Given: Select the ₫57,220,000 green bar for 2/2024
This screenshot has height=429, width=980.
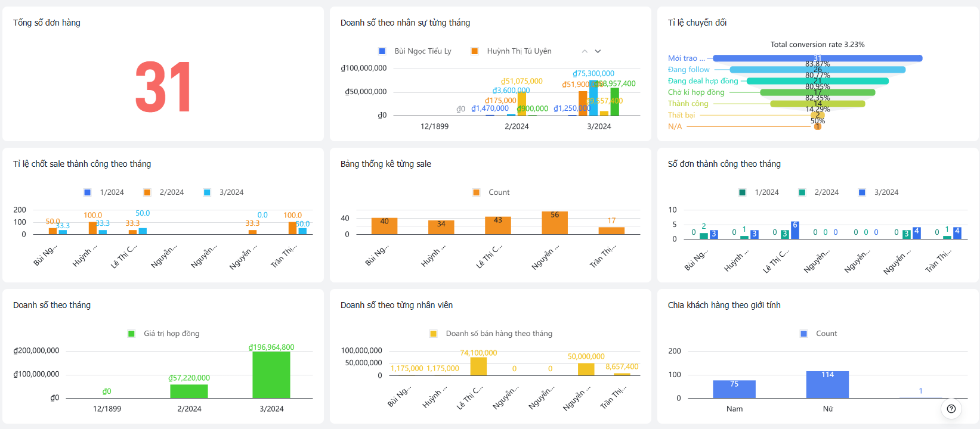Looking at the screenshot, I should [x=189, y=391].
